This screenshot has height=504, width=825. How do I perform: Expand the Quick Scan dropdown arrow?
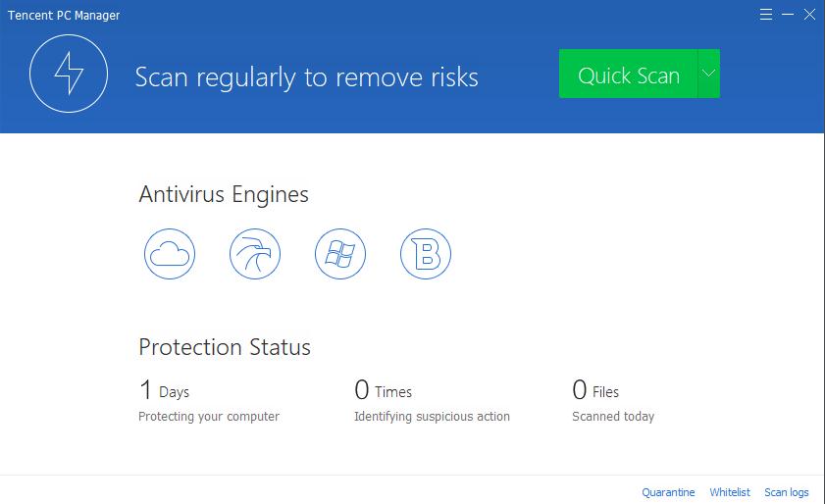pyautogui.click(x=708, y=74)
